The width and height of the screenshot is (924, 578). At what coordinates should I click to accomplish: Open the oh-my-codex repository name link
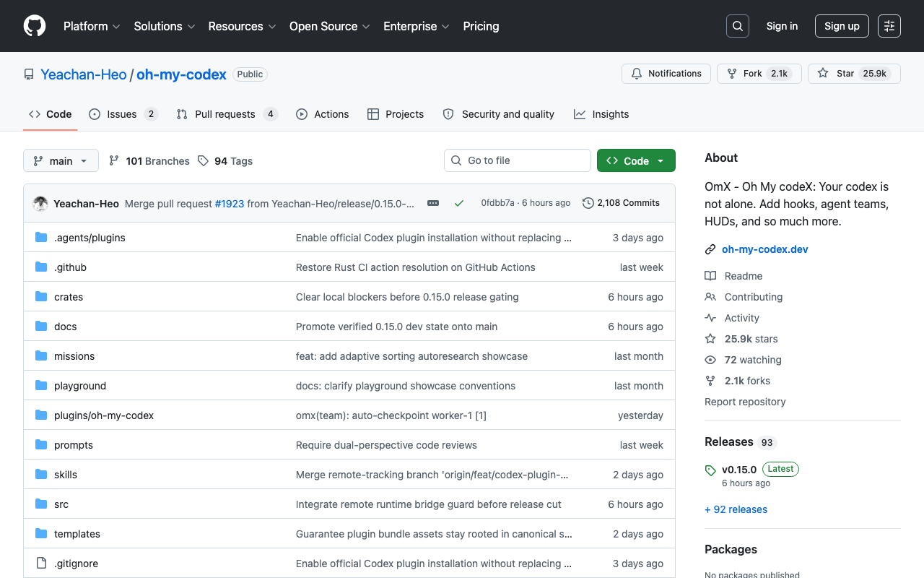coord(181,74)
